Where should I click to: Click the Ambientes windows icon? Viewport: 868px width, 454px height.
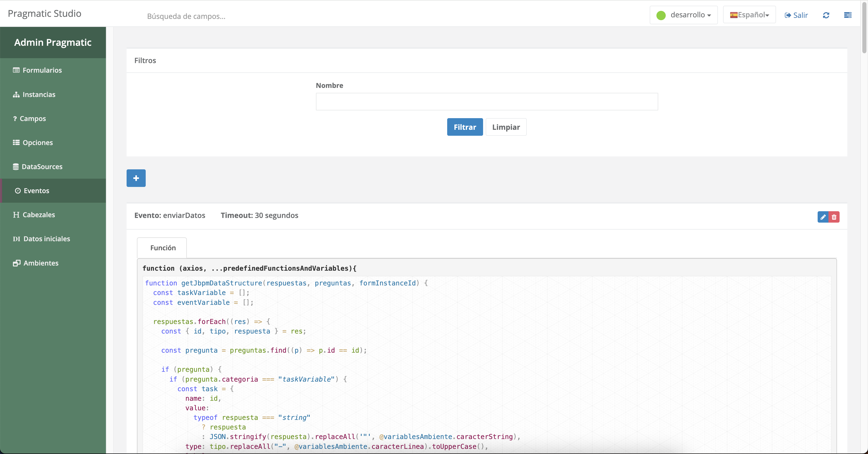coord(17,263)
